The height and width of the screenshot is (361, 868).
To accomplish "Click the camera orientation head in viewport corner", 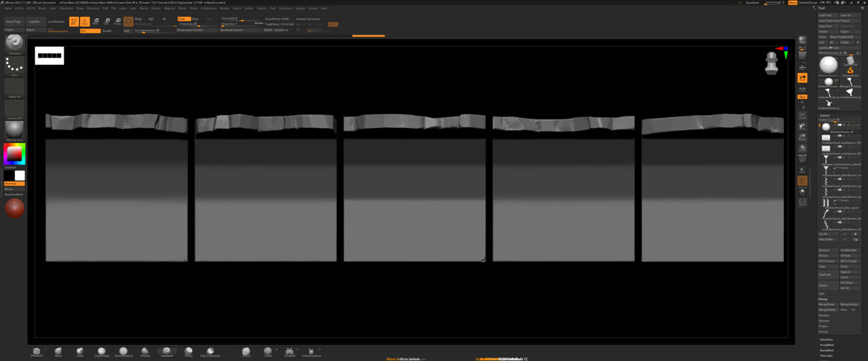I will click(772, 62).
